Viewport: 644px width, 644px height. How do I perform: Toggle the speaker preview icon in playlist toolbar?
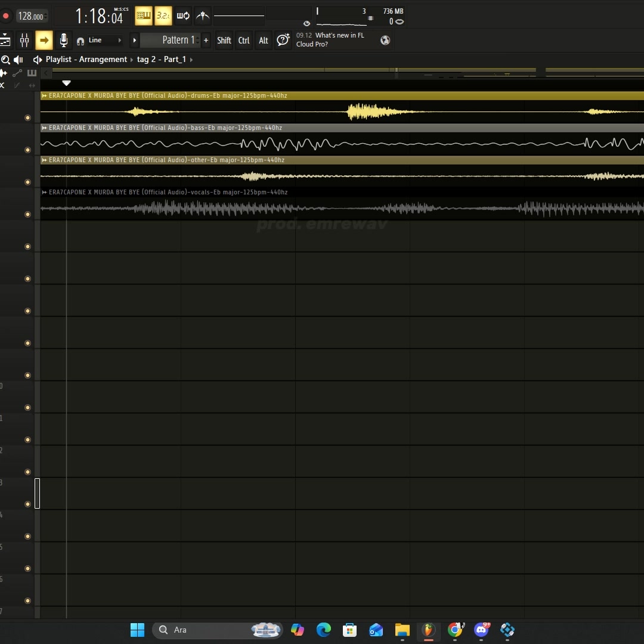(x=18, y=60)
